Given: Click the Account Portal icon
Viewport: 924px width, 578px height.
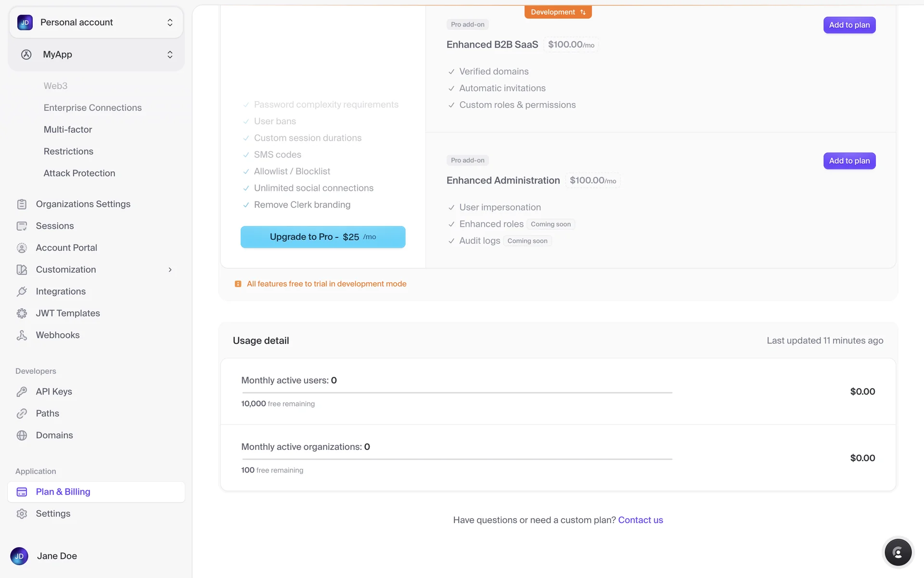Looking at the screenshot, I should click(x=22, y=248).
